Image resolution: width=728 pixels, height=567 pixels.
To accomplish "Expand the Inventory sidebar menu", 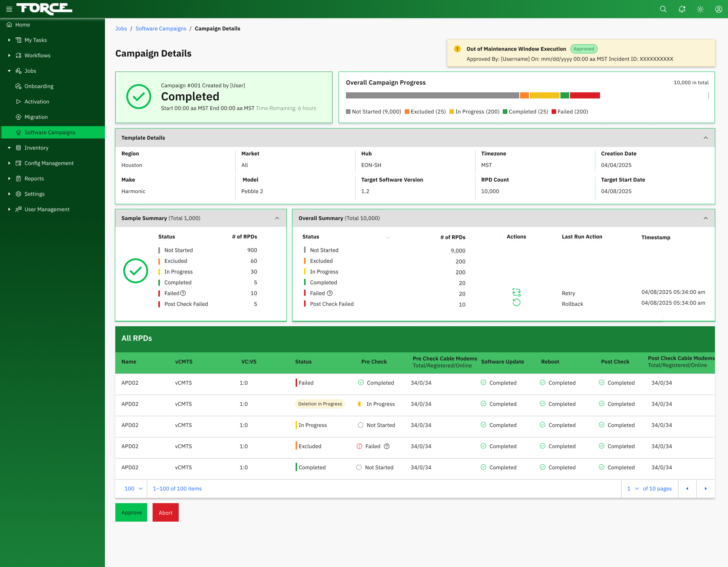I will (36, 148).
